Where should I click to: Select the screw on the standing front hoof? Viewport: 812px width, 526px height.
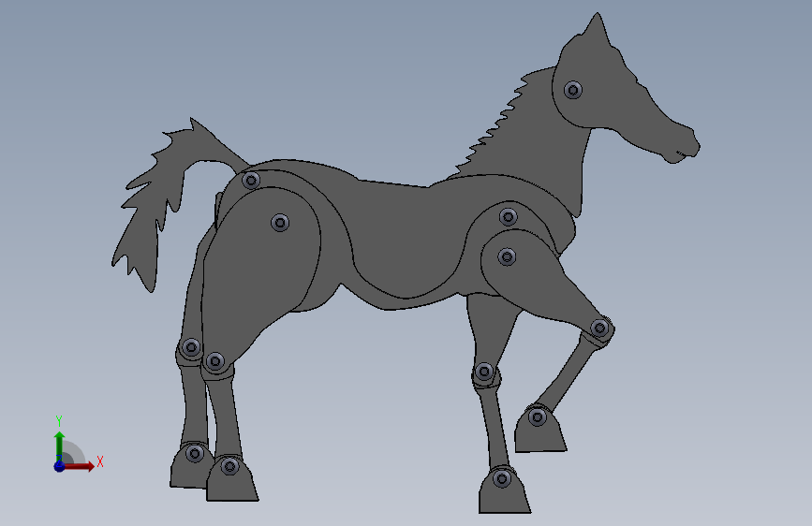(502, 479)
